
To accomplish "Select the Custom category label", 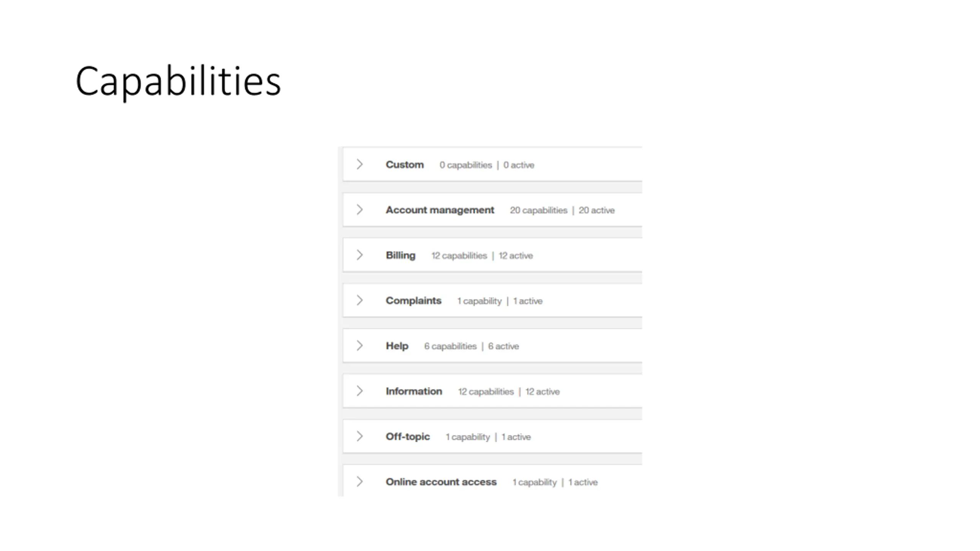I will [405, 165].
